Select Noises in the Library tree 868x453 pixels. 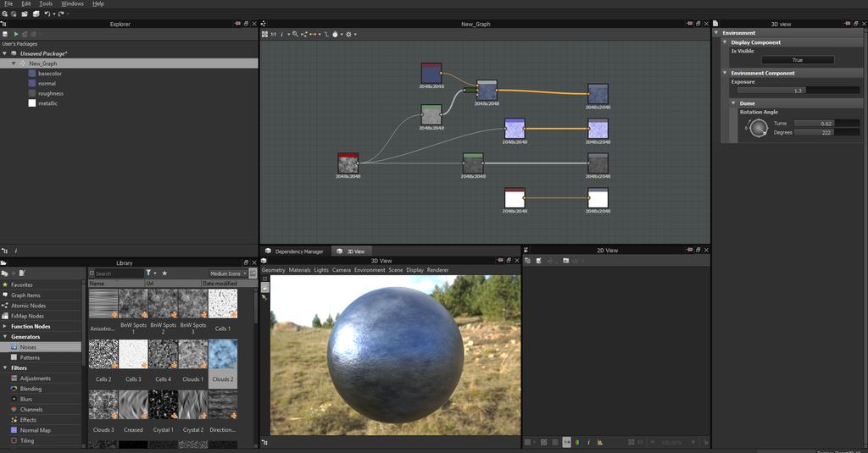click(x=41, y=347)
